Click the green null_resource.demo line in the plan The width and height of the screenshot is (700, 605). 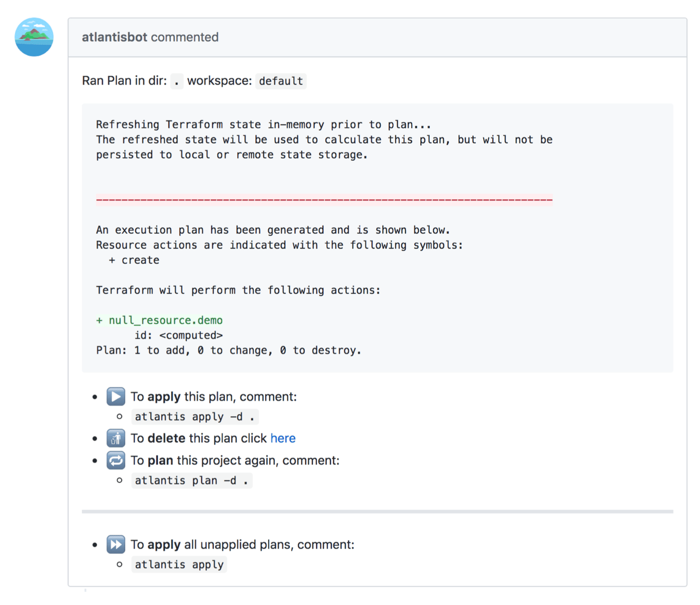[159, 320]
